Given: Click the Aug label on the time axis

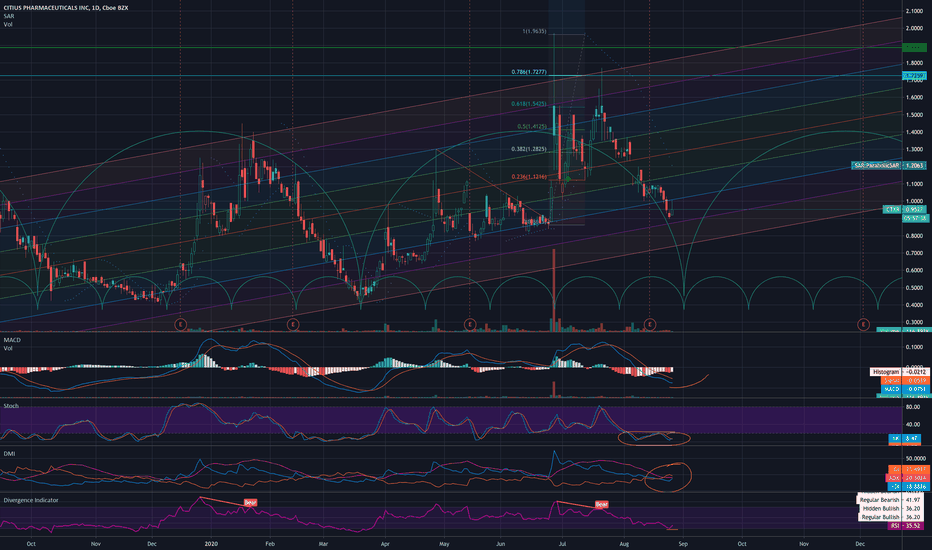Looking at the screenshot, I should (624, 543).
